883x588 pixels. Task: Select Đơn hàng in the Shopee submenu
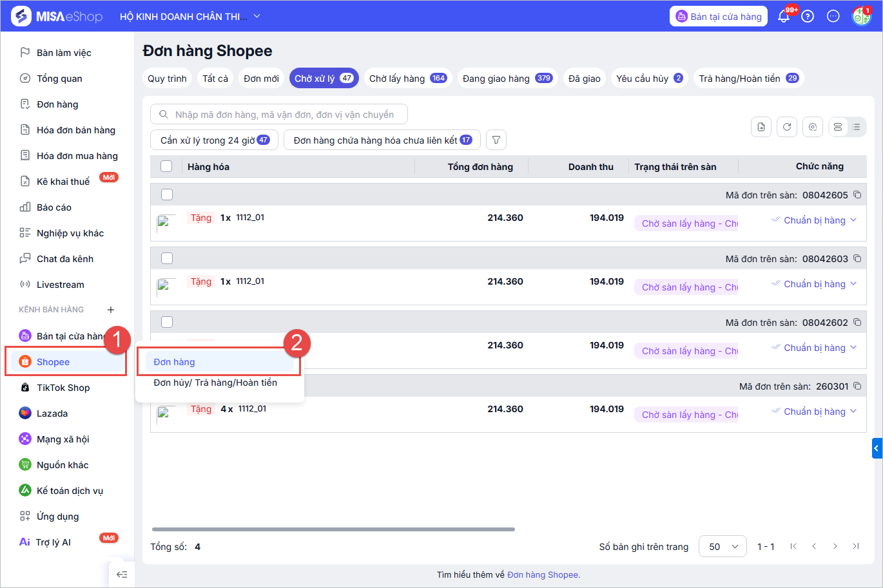[219, 362]
